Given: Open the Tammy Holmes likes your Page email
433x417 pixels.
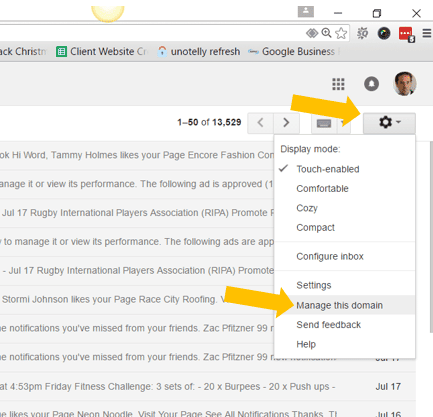Looking at the screenshot, I should [x=137, y=155].
